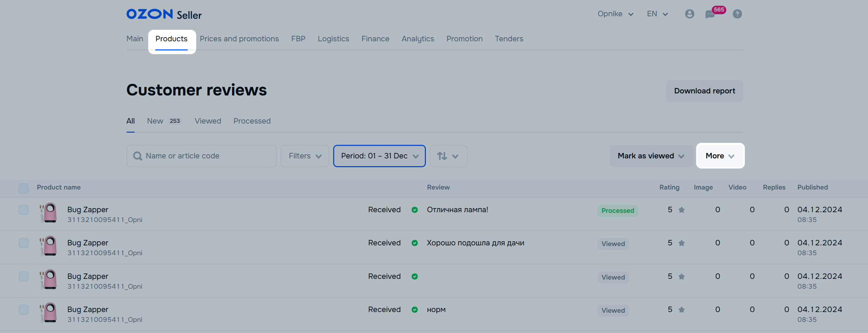The image size is (868, 333).
Task: Check the first Bug Zapper review row
Action: click(24, 210)
